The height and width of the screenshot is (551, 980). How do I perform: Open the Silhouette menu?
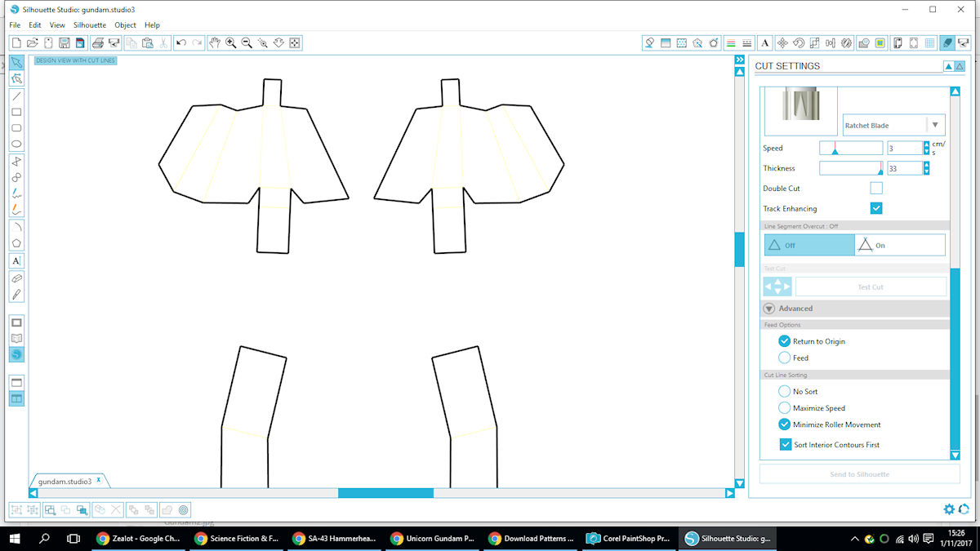[x=90, y=25]
